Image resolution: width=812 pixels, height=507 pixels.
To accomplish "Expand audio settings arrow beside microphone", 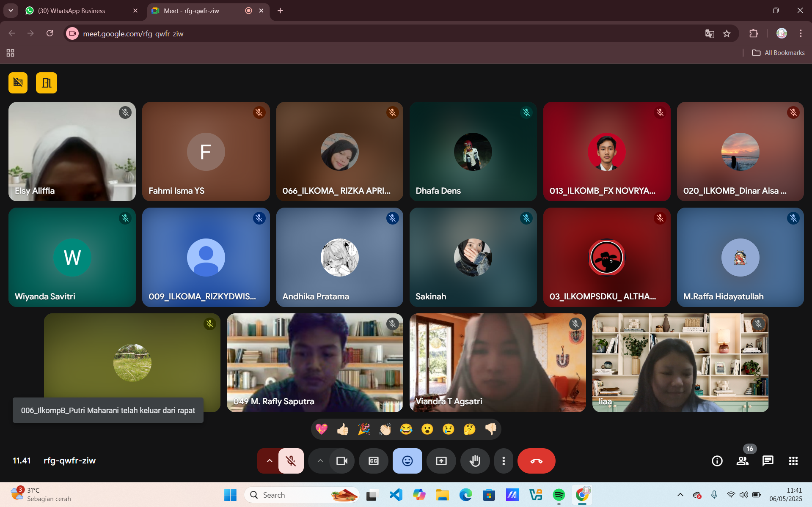I will pos(269,461).
